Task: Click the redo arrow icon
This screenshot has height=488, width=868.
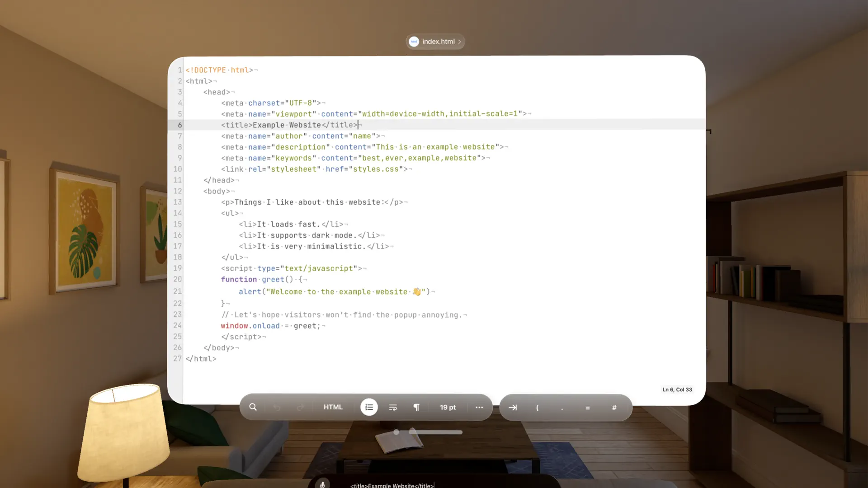Action: click(x=300, y=408)
